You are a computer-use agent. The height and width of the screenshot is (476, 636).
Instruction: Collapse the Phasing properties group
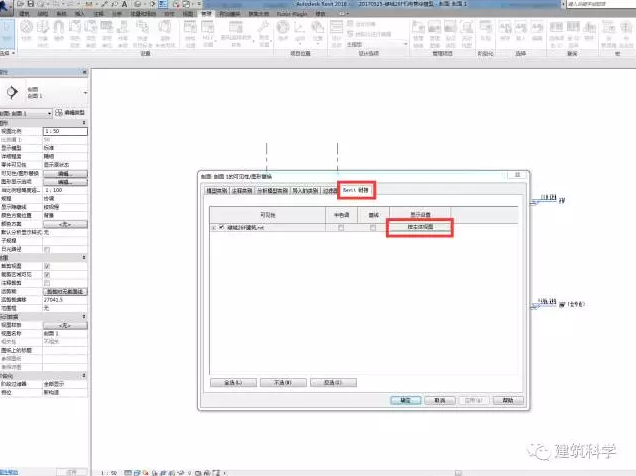click(84, 376)
